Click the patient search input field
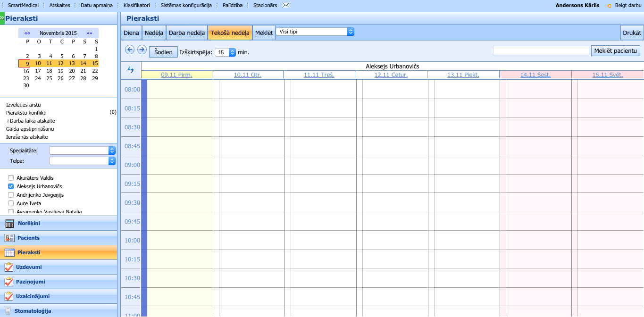 (541, 50)
